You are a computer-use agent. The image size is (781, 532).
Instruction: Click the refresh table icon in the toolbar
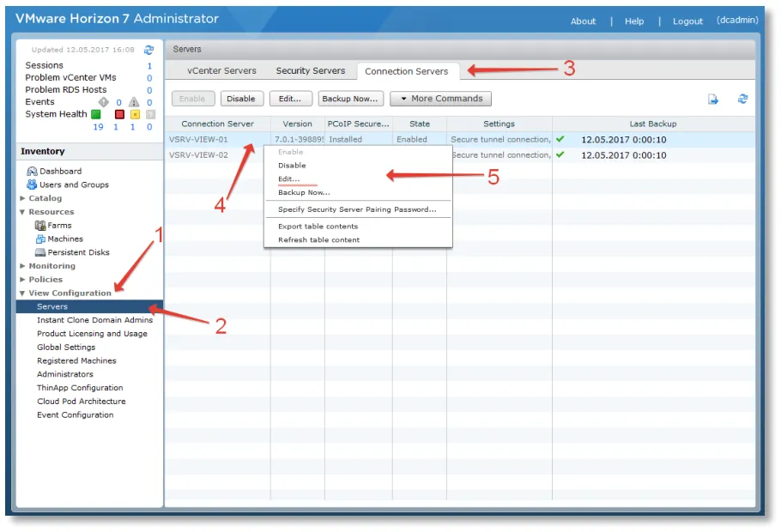tap(742, 99)
